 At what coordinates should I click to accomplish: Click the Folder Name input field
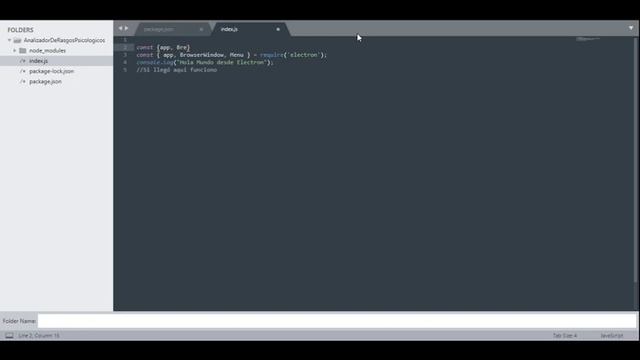337,321
